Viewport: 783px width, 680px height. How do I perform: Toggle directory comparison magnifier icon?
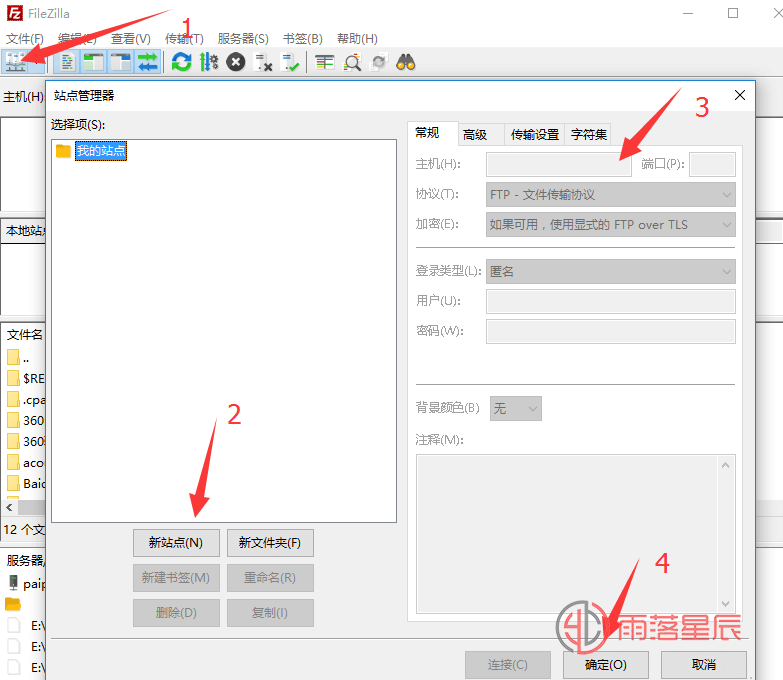tap(352, 62)
